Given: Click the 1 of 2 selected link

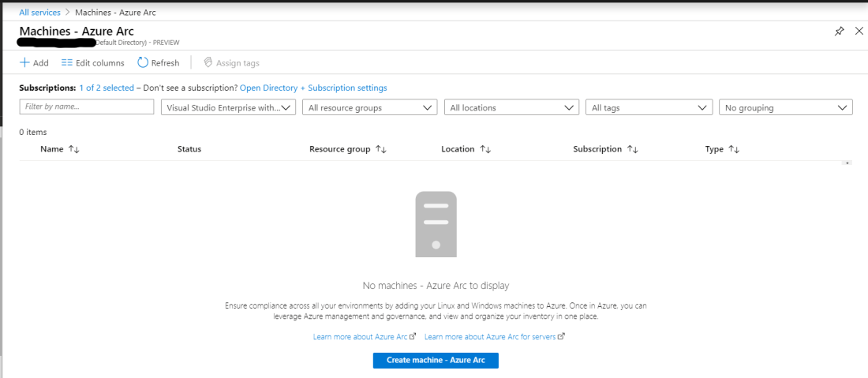Looking at the screenshot, I should tap(107, 88).
